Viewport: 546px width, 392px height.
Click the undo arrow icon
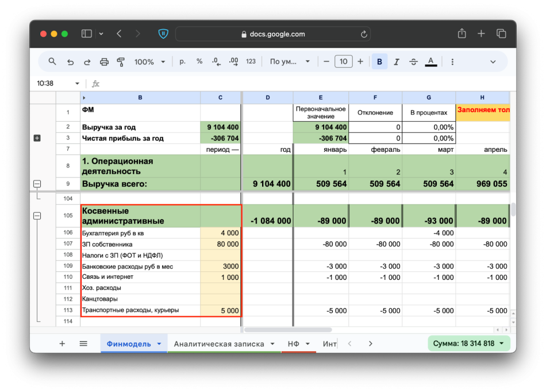click(x=70, y=62)
